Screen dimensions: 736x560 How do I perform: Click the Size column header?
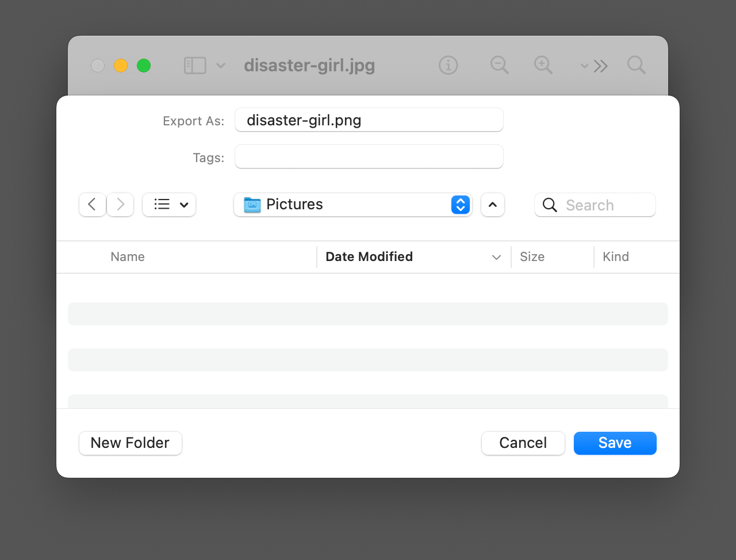(x=532, y=257)
